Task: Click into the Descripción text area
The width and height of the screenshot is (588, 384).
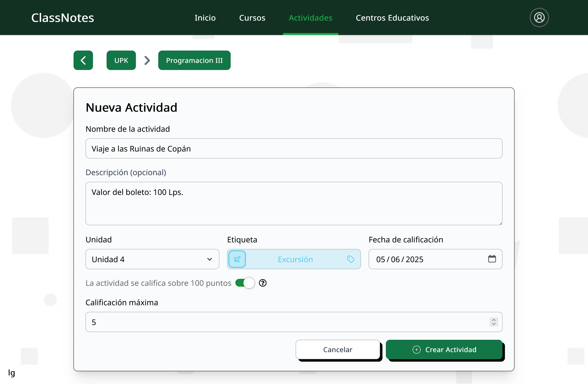Action: click(294, 203)
